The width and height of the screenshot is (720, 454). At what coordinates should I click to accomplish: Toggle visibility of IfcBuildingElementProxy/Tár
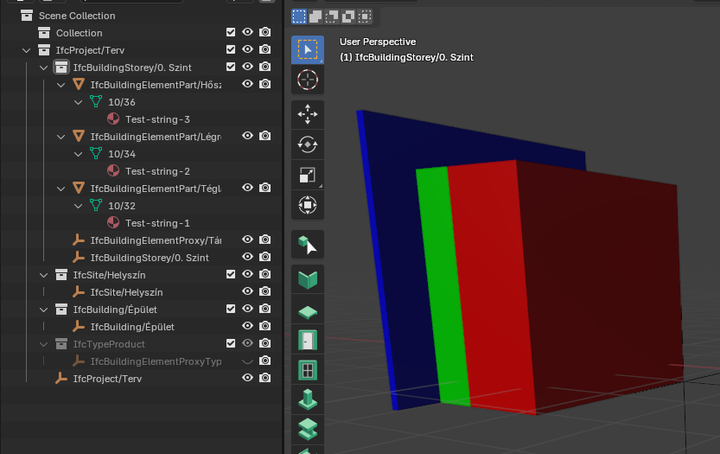(x=248, y=240)
